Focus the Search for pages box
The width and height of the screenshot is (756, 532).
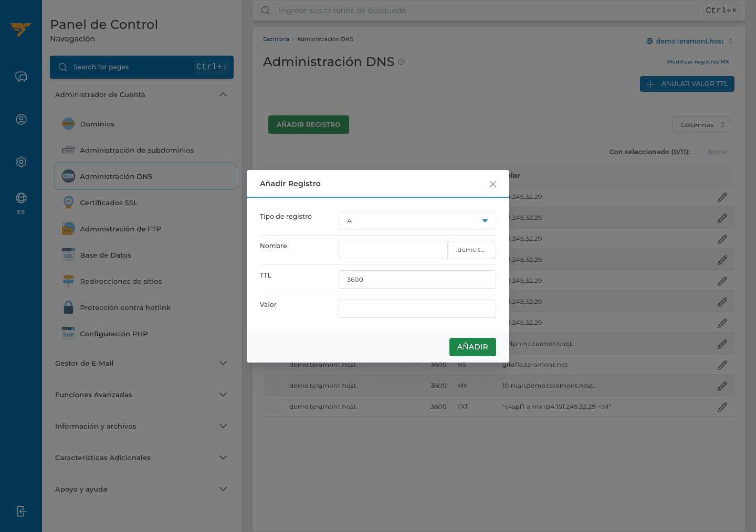(x=142, y=67)
